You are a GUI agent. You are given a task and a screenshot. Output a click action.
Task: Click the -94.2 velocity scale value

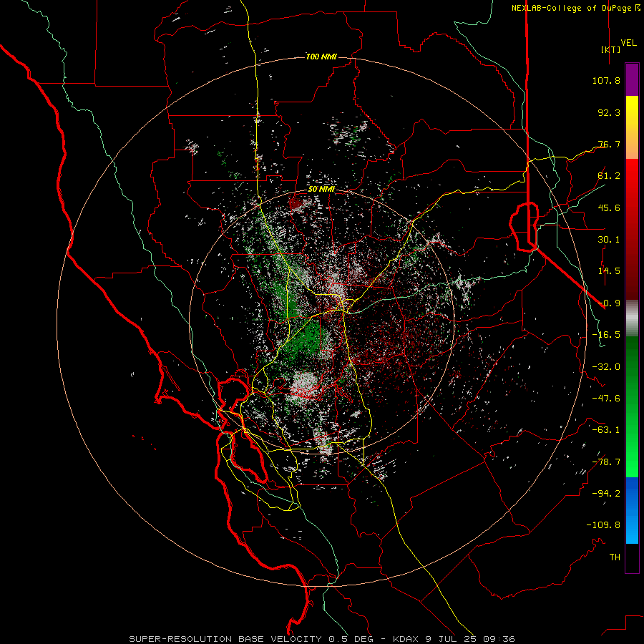(x=606, y=494)
